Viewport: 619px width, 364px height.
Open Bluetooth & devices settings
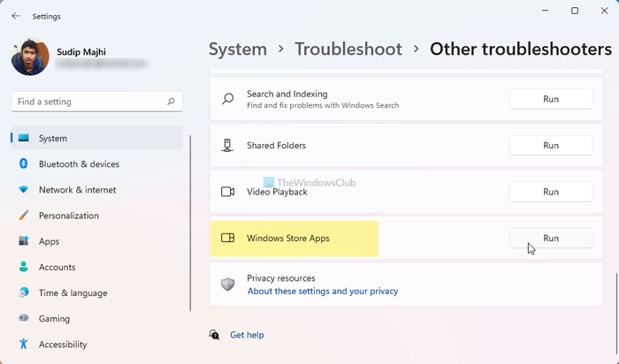[x=79, y=164]
